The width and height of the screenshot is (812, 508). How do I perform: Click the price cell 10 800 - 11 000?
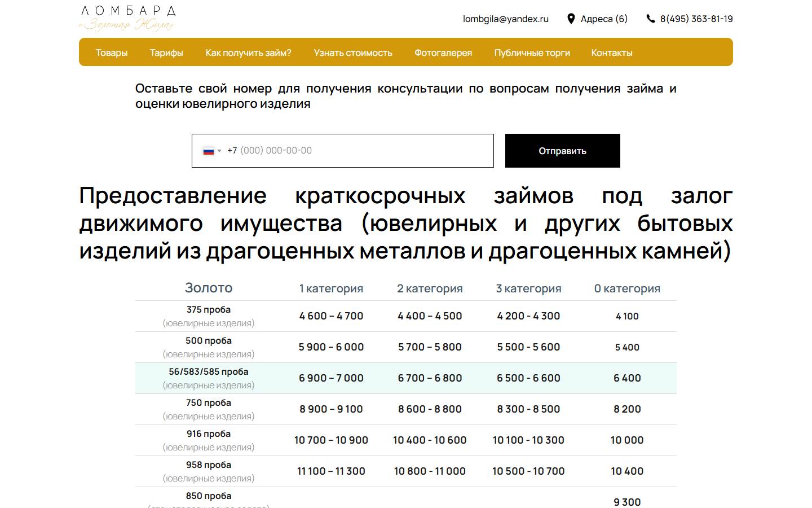[430, 471]
